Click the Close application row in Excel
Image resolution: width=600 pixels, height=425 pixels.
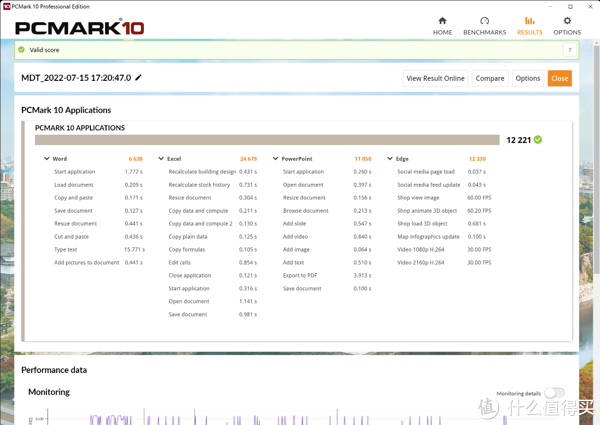(213, 275)
